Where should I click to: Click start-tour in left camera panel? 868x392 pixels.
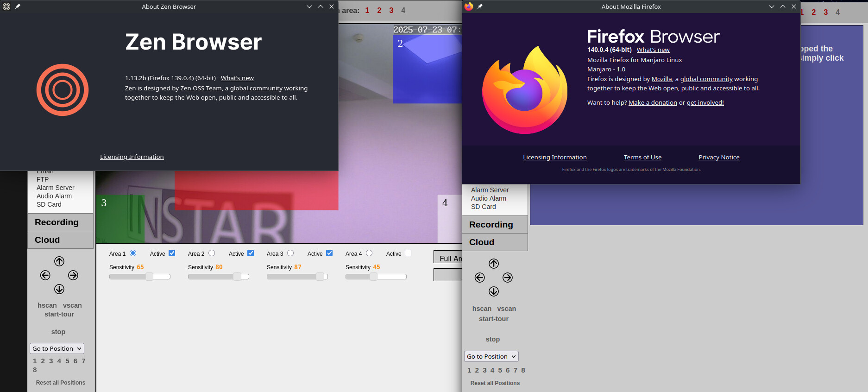(59, 314)
